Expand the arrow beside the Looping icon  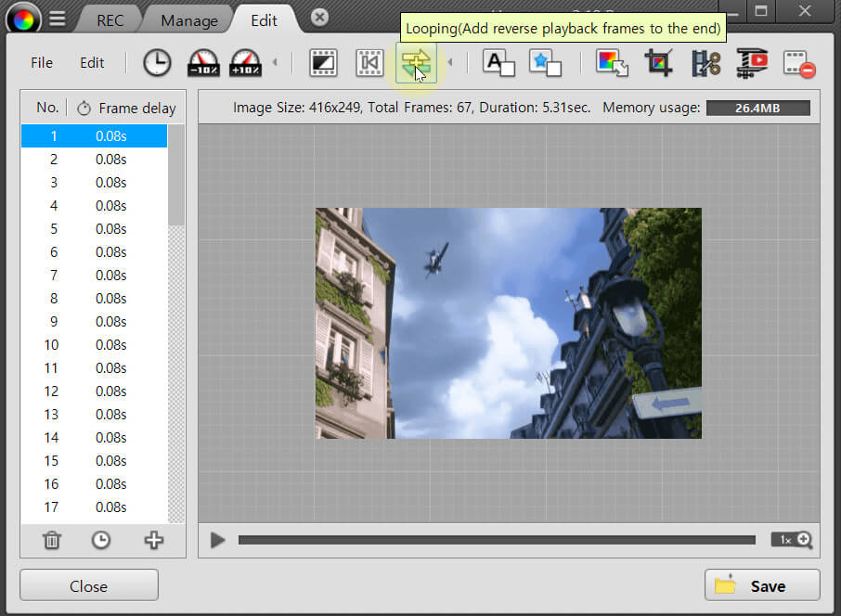point(450,63)
